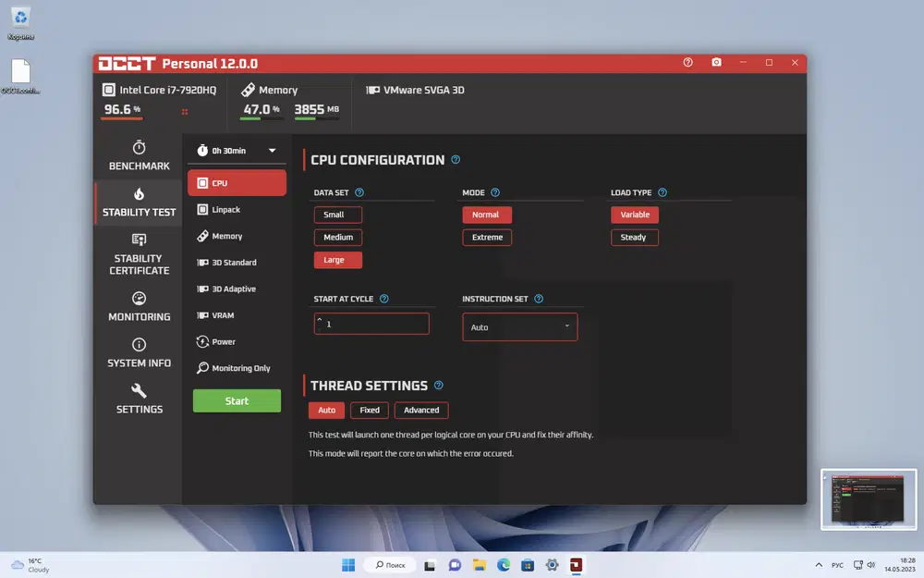Set data set to Small
Viewport: 924px width, 578px height.
pos(337,215)
